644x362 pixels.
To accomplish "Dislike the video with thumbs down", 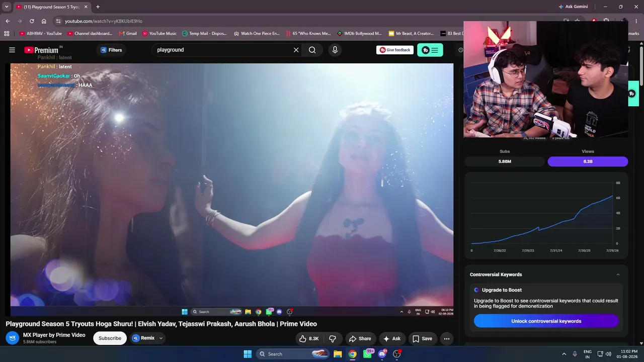I will click(333, 338).
